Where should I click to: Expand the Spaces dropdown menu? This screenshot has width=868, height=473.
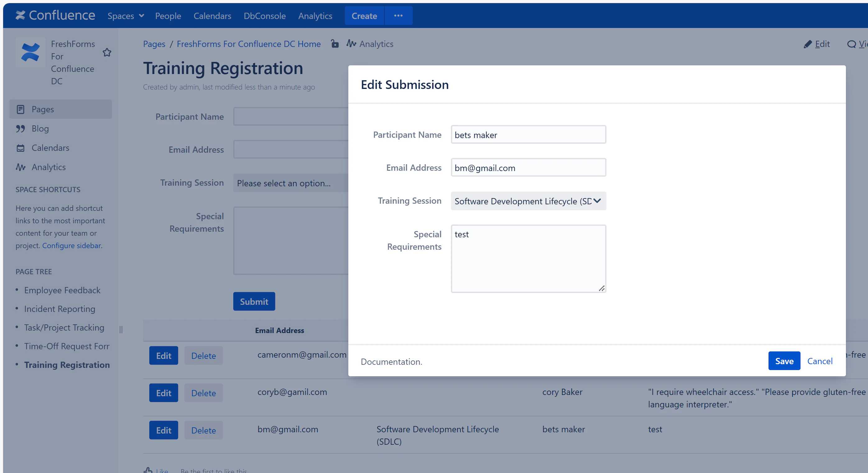(x=125, y=16)
